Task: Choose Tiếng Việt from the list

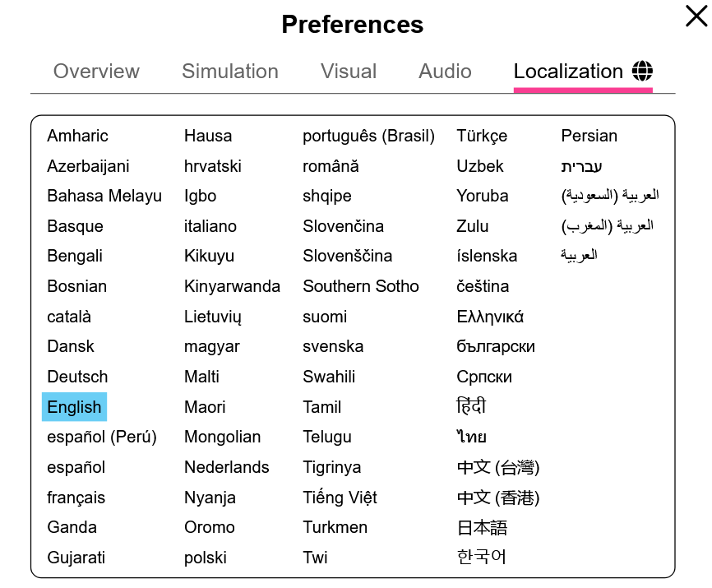Action: 340,498
